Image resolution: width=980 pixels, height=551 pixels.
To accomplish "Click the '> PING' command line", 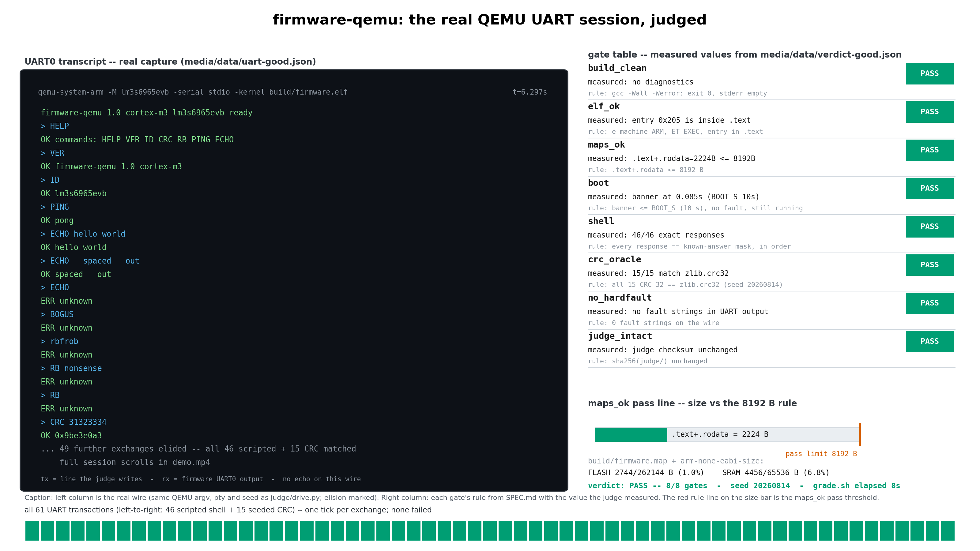I will point(55,207).
